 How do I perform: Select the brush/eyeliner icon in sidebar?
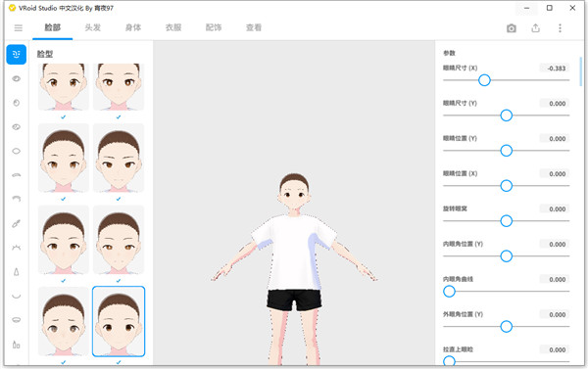pyautogui.click(x=16, y=223)
